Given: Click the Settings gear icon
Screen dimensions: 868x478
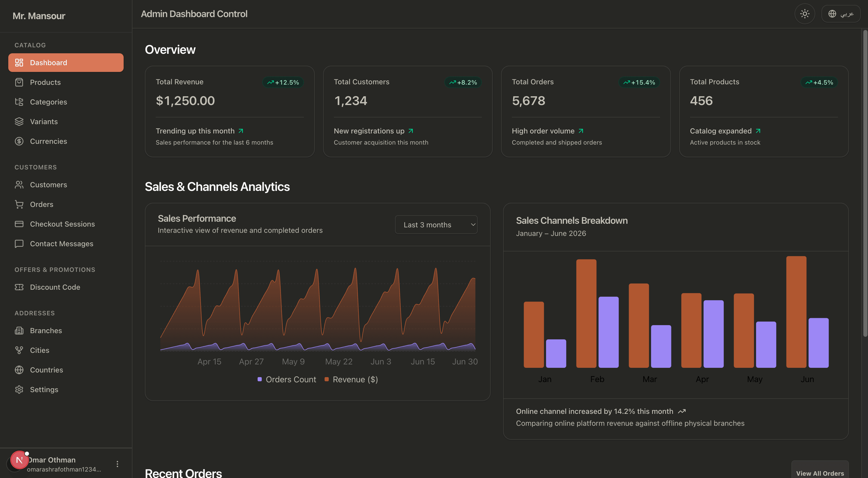Looking at the screenshot, I should (x=19, y=390).
